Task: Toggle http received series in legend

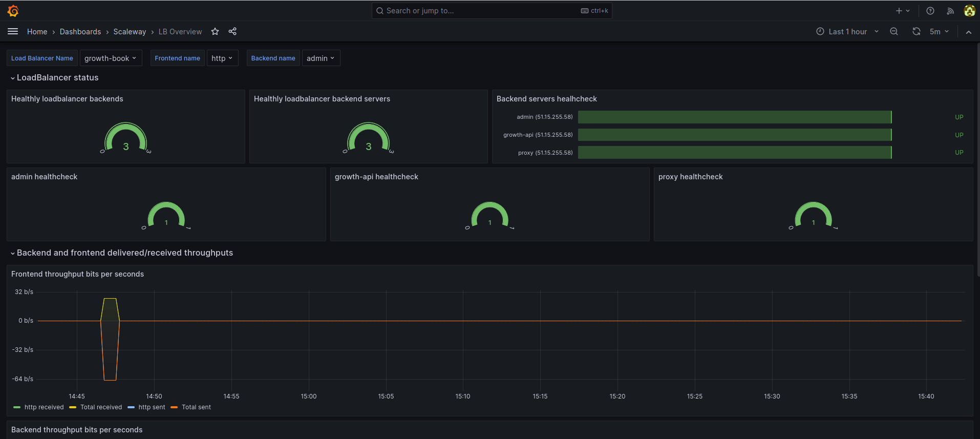Action: coord(44,407)
